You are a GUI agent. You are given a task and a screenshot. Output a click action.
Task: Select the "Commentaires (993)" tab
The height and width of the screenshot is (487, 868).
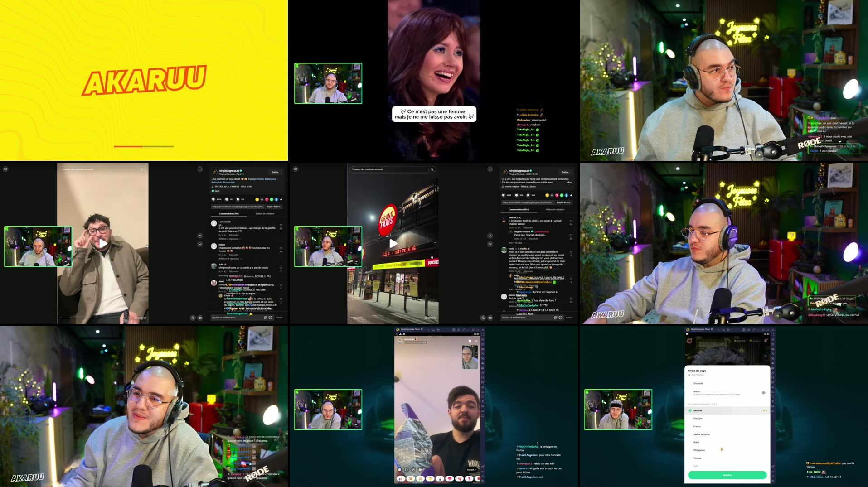coord(519,209)
